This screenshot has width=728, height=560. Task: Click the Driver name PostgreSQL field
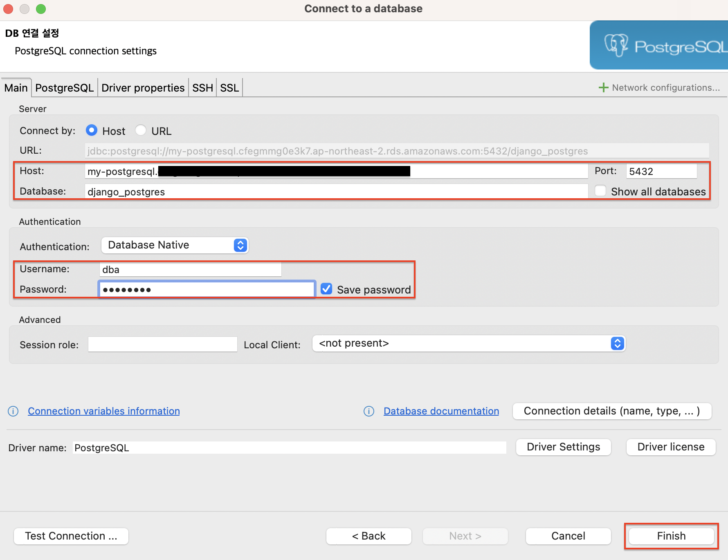(290, 448)
